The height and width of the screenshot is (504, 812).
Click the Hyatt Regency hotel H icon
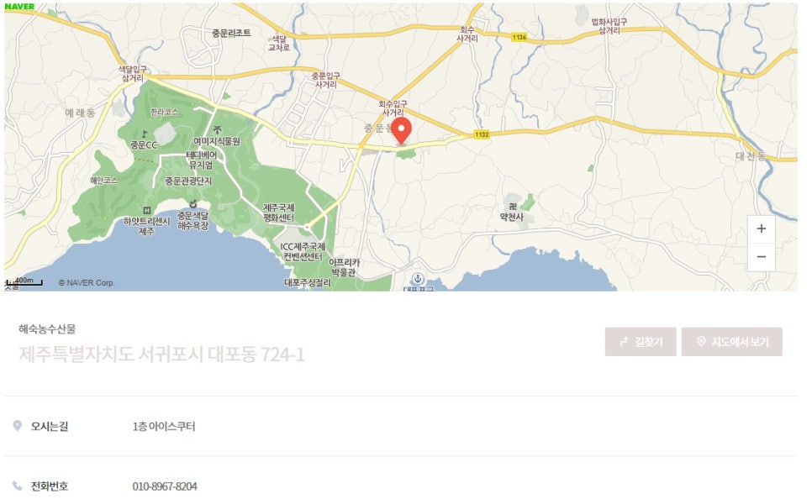[x=148, y=210]
